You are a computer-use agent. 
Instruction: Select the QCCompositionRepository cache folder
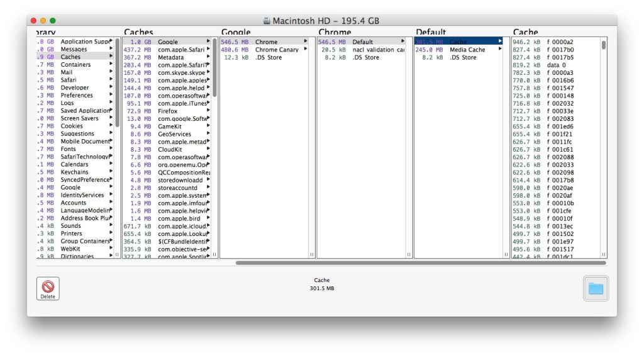coord(167,172)
